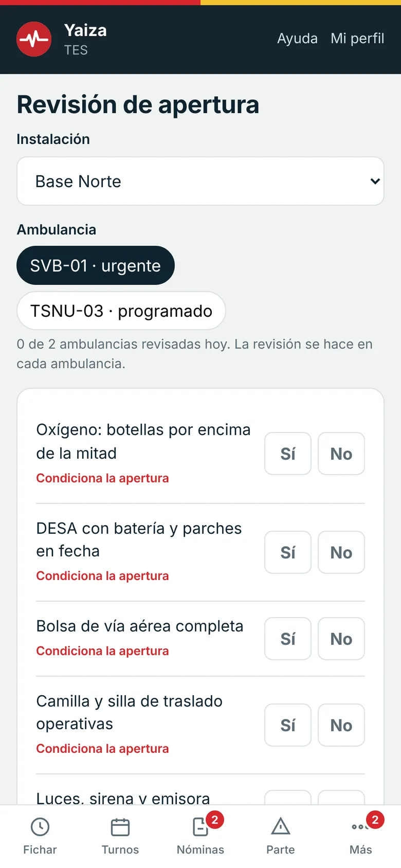Open the Ayuda link
The image size is (401, 868).
pos(297,39)
